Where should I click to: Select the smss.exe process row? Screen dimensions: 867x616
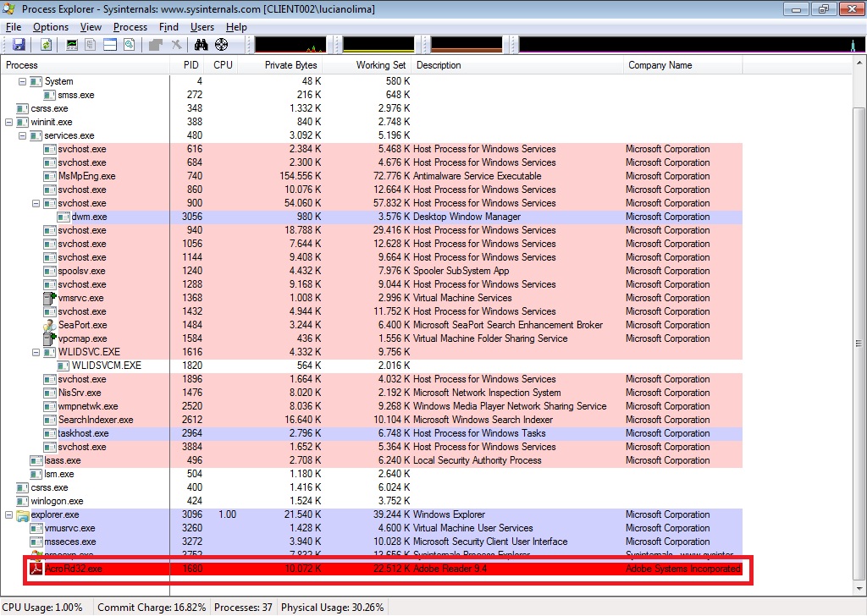click(372, 95)
